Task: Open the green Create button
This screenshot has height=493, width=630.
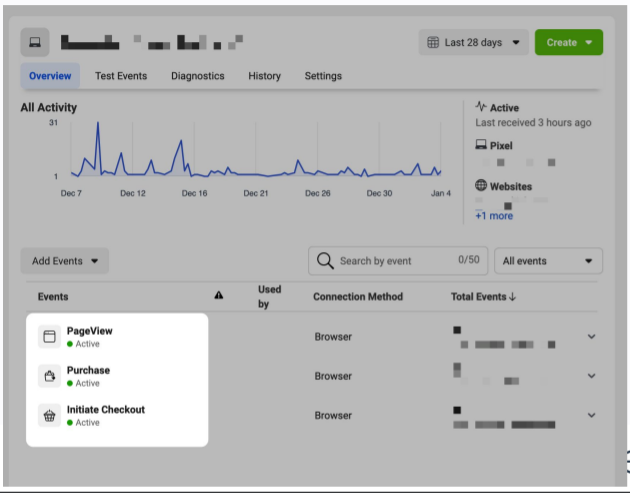Action: coord(569,42)
